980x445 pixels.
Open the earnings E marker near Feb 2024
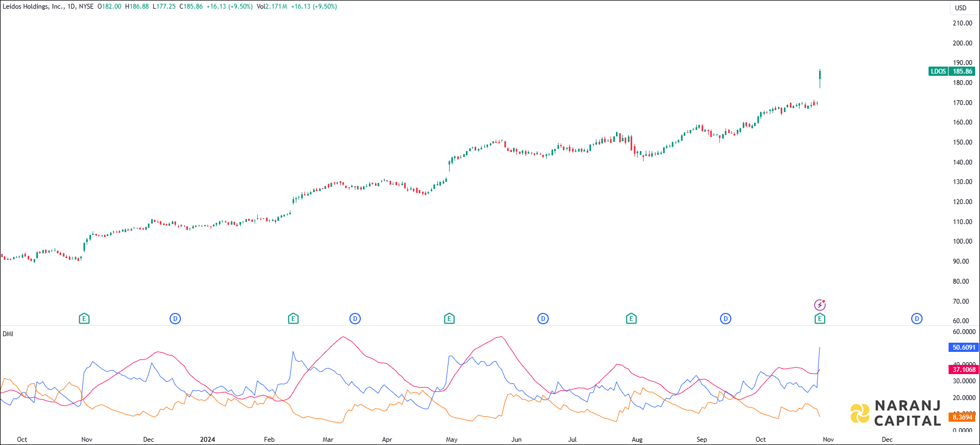point(293,319)
